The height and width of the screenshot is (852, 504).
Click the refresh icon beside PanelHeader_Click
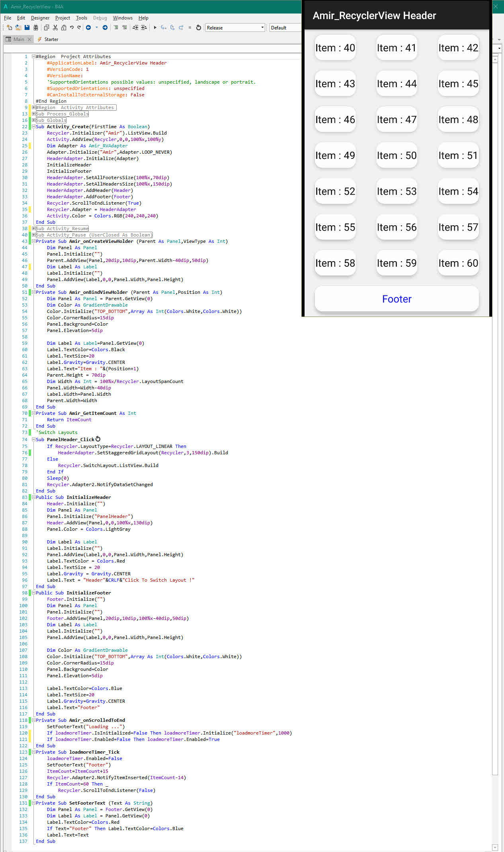click(x=98, y=439)
